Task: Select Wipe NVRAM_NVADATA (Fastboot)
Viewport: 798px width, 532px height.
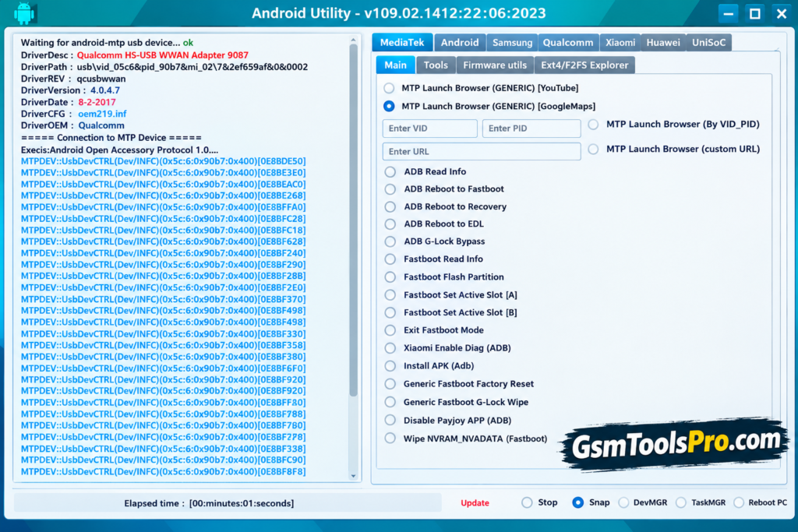Action: pyautogui.click(x=390, y=439)
